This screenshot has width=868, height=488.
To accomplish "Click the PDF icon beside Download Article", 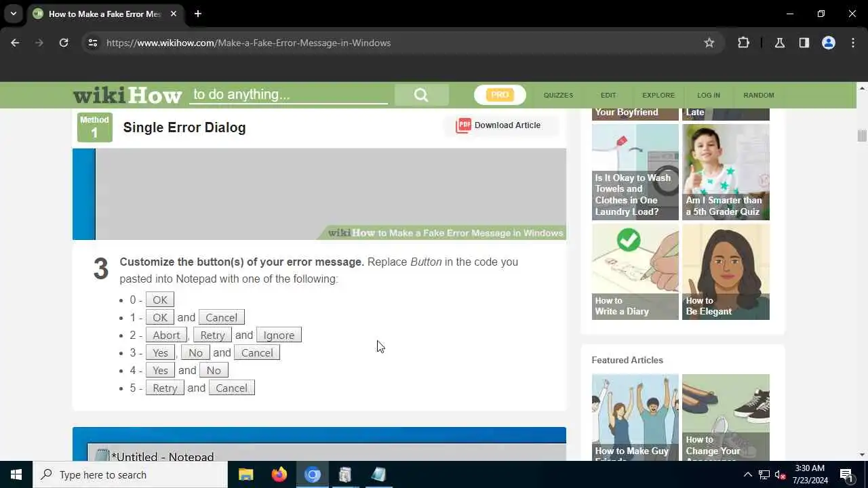I will 463,125.
